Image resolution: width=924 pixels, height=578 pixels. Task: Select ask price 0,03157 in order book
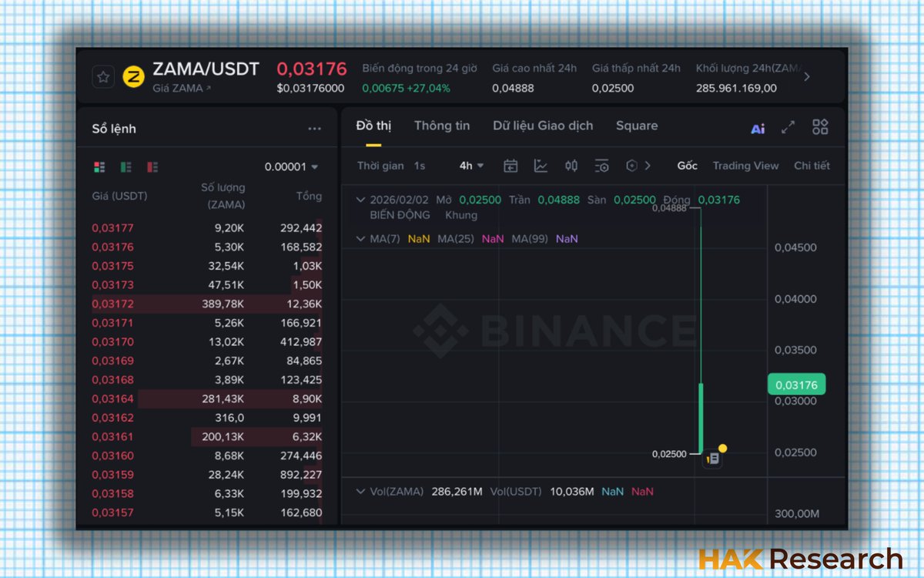tap(112, 512)
